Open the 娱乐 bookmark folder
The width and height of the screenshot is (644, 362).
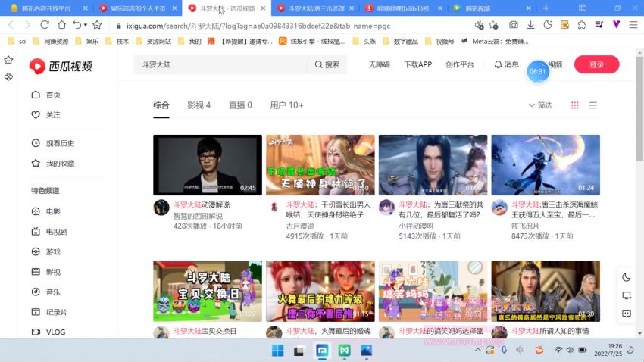click(x=87, y=41)
